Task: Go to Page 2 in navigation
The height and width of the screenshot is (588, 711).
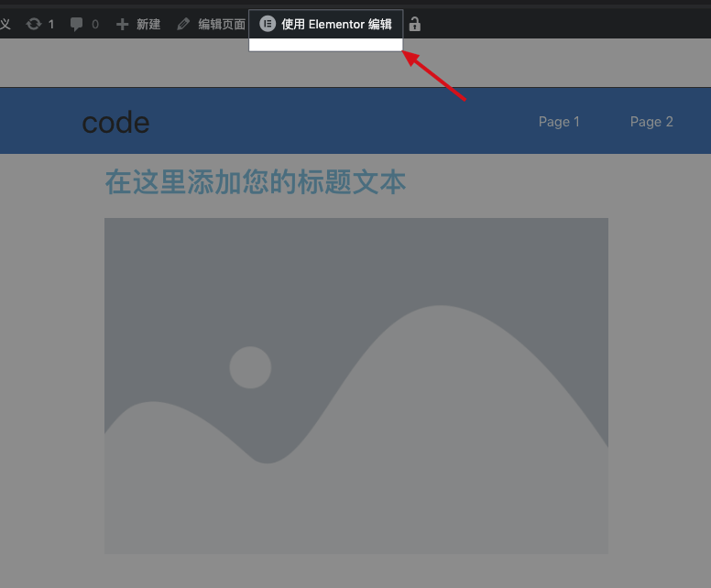Action: tap(651, 122)
